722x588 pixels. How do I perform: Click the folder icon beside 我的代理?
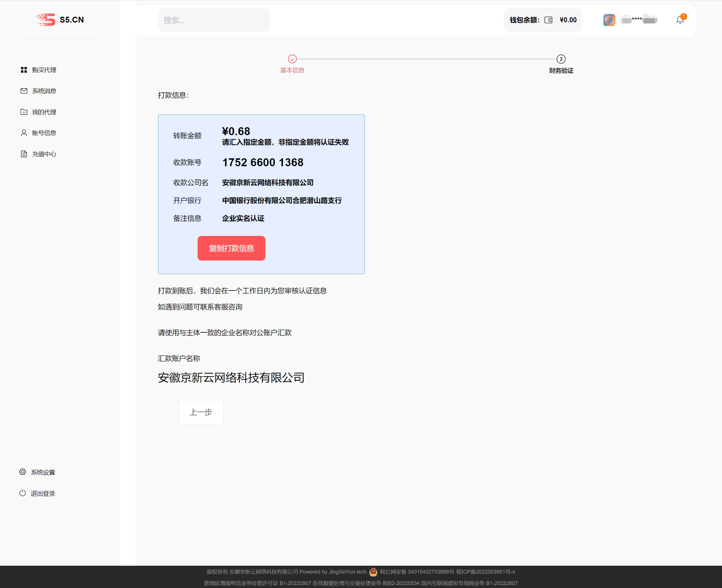pyautogui.click(x=24, y=112)
